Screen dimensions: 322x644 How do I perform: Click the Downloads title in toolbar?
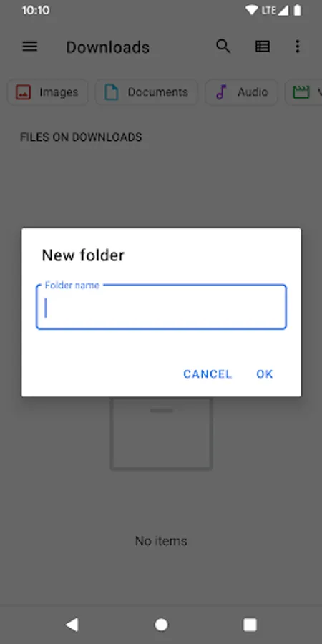point(107,47)
